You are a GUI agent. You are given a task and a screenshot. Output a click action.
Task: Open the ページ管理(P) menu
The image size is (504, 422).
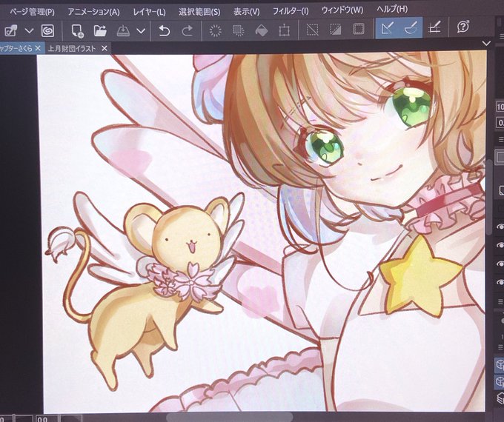click(x=32, y=12)
